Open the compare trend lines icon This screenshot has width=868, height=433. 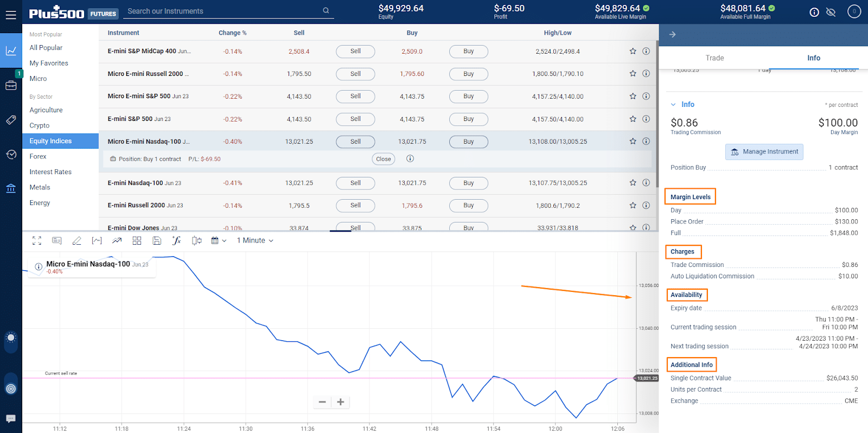coord(117,240)
